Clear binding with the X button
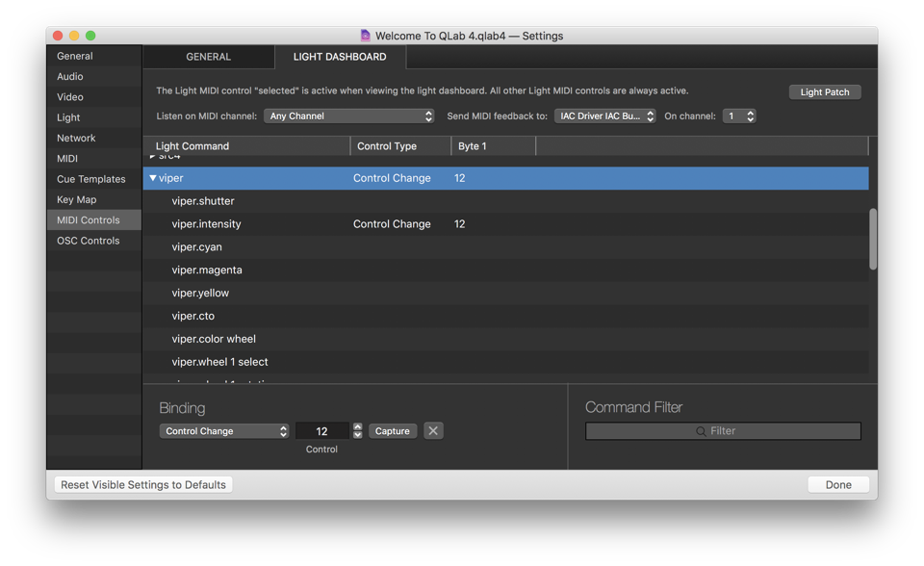The image size is (924, 566). [x=433, y=431]
